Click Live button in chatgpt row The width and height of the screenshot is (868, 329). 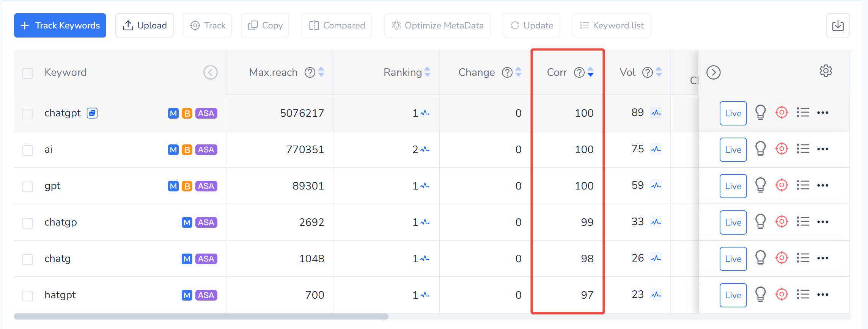coord(733,113)
